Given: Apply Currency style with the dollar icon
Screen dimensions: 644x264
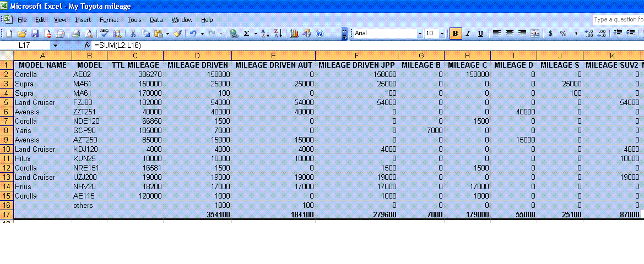Looking at the screenshot, I should pos(550,34).
